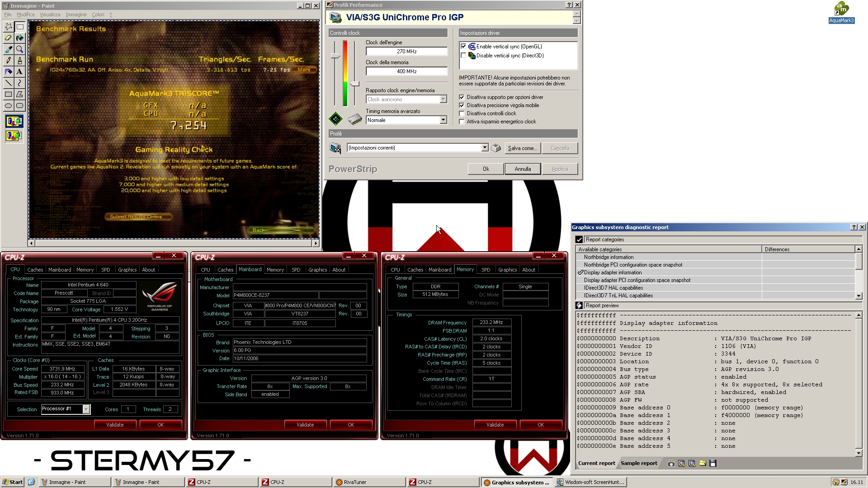Pick the Text tool in Paint
This screenshot has width=868, height=488.
click(x=19, y=72)
